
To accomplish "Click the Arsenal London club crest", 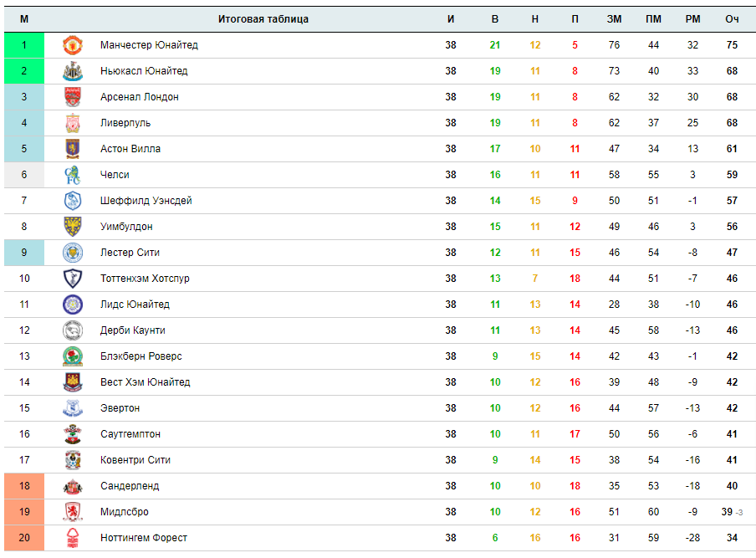I will coord(73,97).
